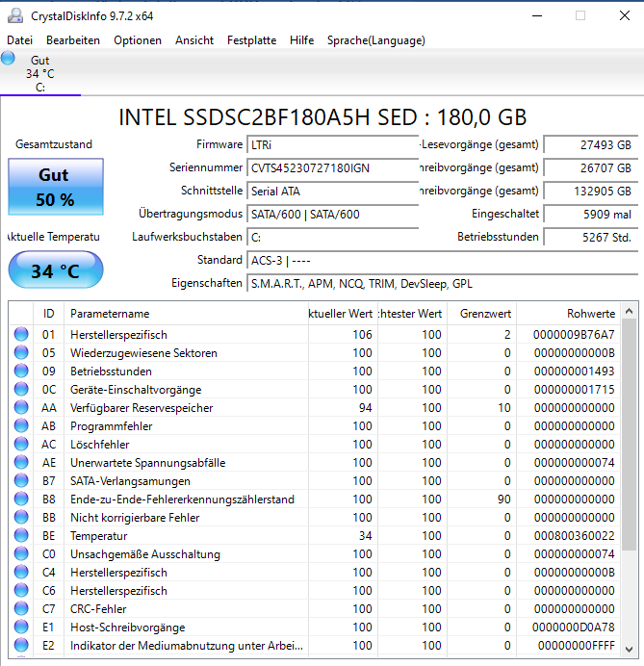Click status orb of row 01 Herstellerspezifisch
Viewport: 644px width, 666px height.
(21, 334)
